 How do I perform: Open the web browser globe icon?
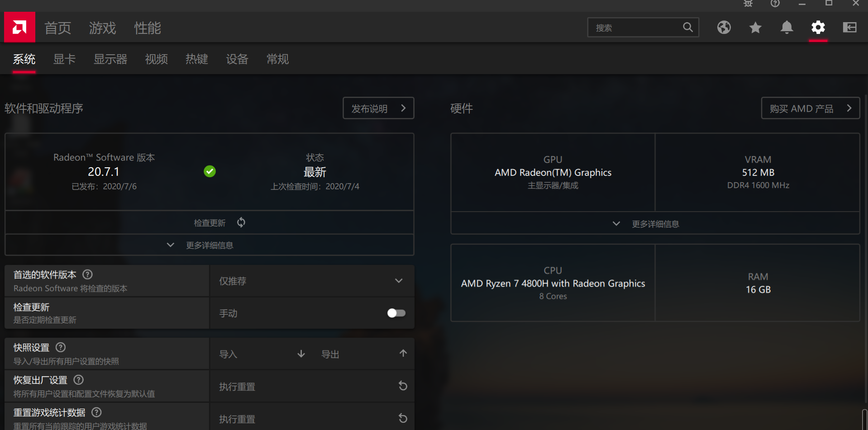724,28
